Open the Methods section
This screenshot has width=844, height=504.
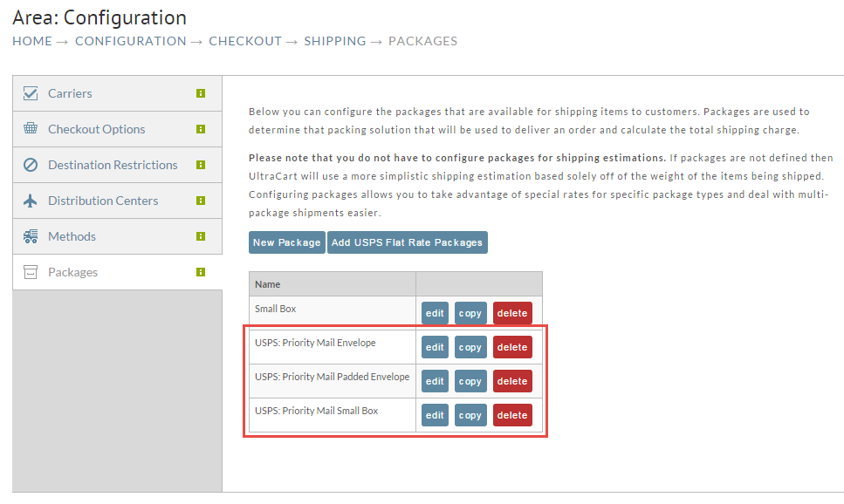click(117, 236)
